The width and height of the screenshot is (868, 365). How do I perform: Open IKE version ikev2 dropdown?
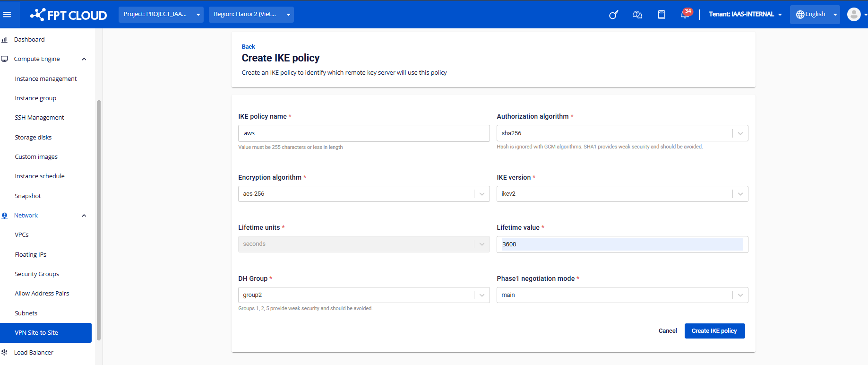point(622,194)
